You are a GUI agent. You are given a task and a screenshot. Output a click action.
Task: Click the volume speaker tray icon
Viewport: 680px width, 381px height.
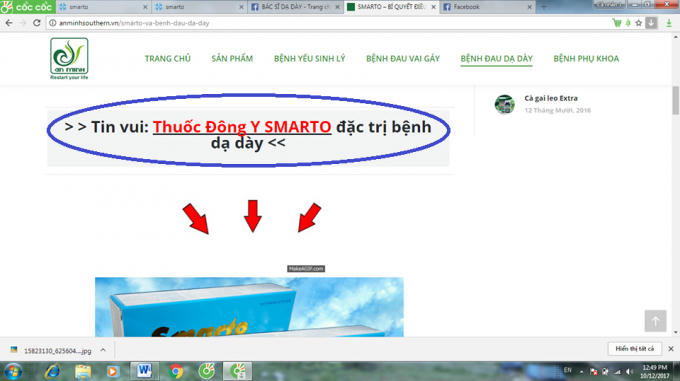pyautogui.click(x=629, y=371)
